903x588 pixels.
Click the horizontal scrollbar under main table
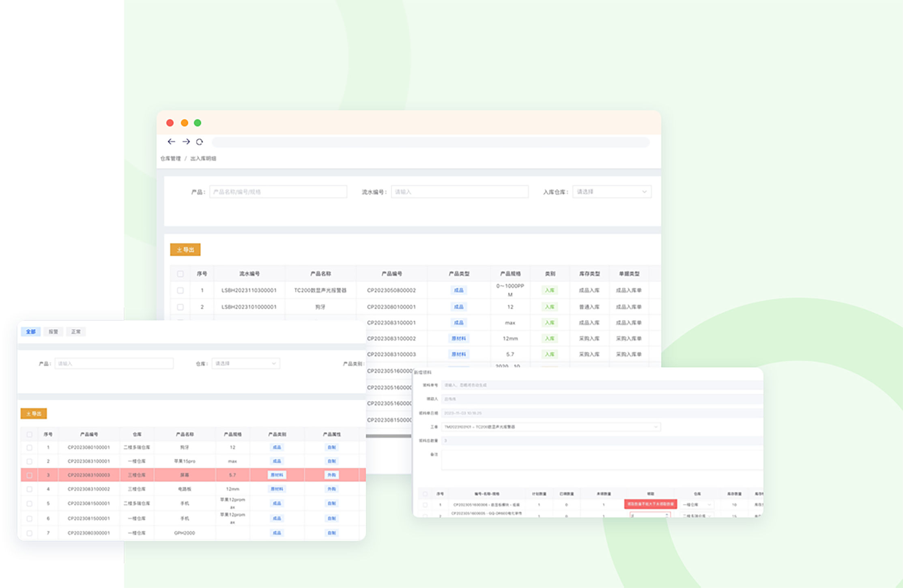(388, 436)
